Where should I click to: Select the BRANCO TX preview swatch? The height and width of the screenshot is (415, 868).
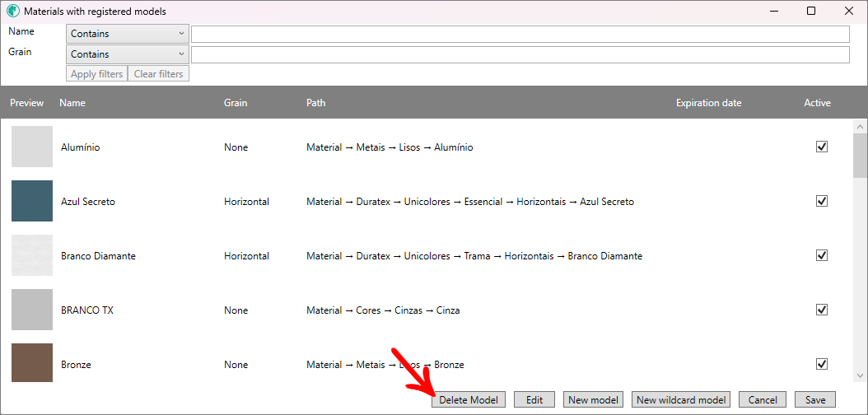coord(32,310)
